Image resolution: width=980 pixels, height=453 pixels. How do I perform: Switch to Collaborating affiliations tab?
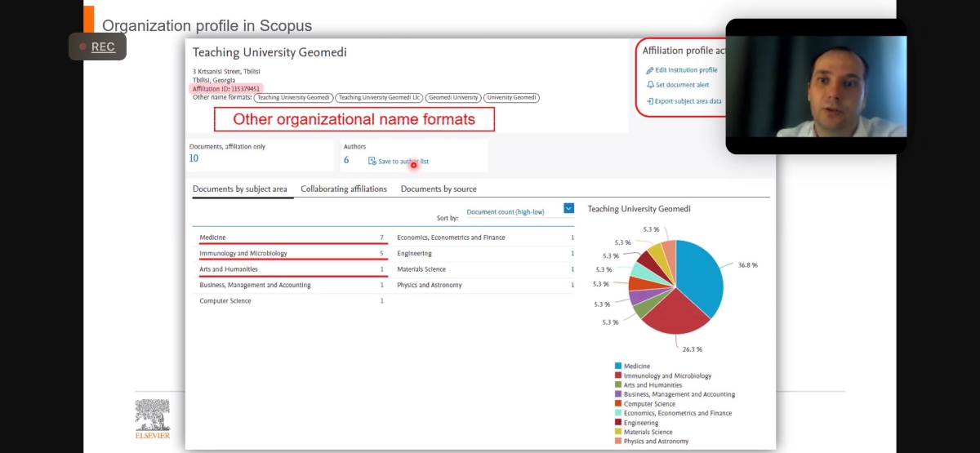pyautogui.click(x=344, y=189)
